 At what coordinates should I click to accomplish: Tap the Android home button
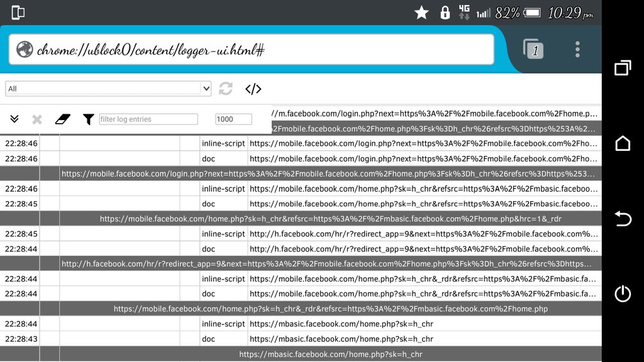pyautogui.click(x=623, y=143)
